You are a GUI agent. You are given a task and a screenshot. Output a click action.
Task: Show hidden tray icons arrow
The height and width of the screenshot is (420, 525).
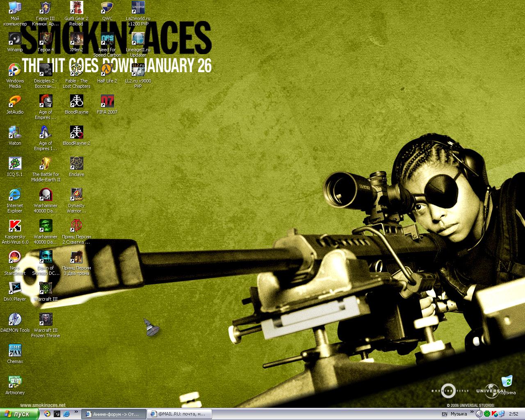(x=479, y=414)
